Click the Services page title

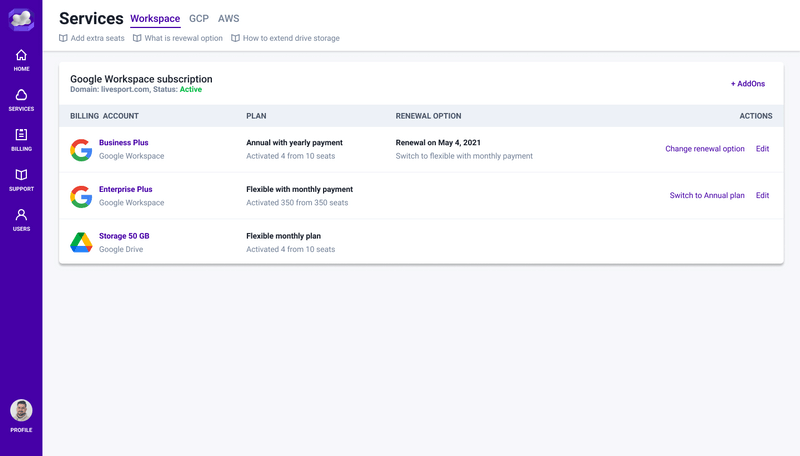[x=91, y=19]
